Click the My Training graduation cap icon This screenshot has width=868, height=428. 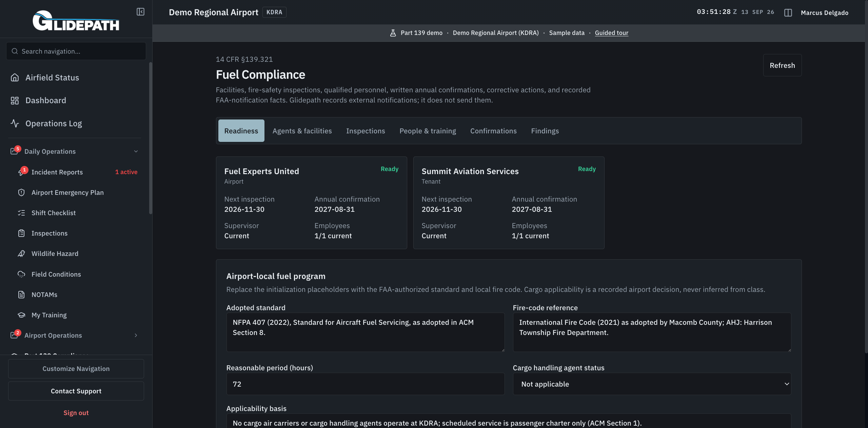(21, 315)
